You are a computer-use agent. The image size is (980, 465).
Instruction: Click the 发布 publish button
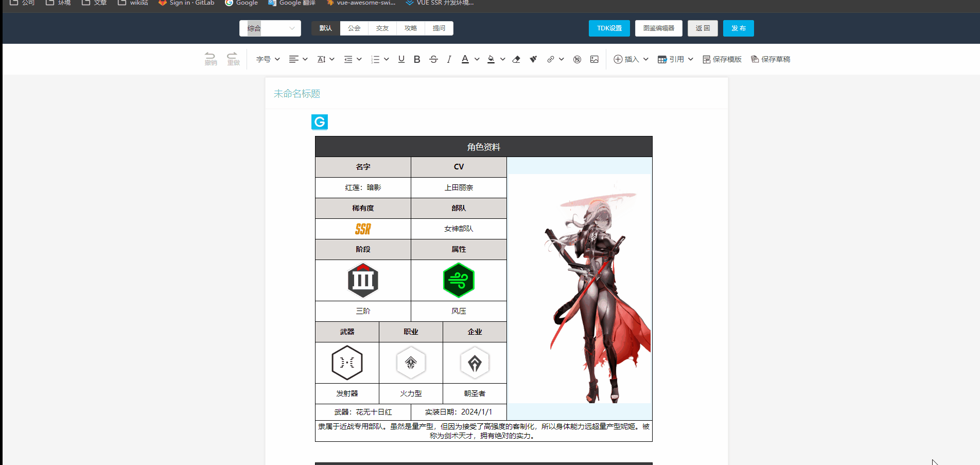[738, 28]
